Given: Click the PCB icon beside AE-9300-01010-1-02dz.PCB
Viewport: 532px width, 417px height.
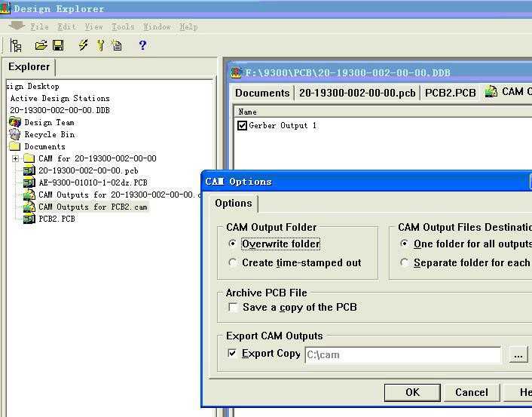Looking at the screenshot, I should click(29, 182).
